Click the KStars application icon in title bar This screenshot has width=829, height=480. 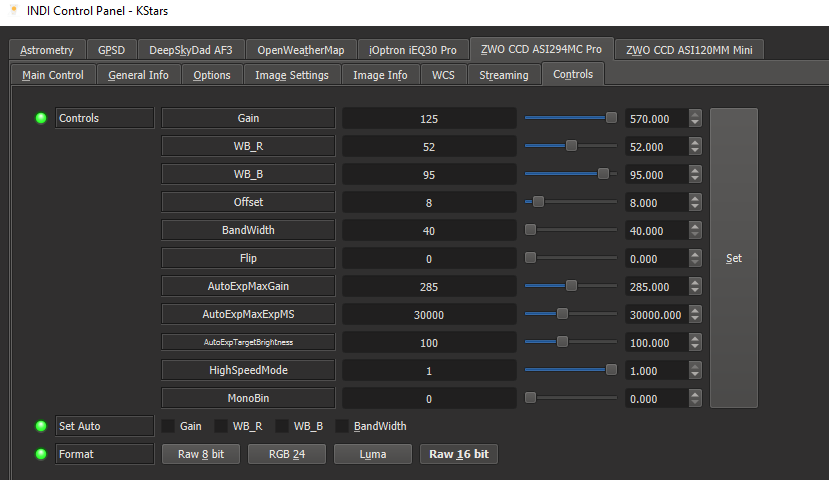(x=14, y=11)
